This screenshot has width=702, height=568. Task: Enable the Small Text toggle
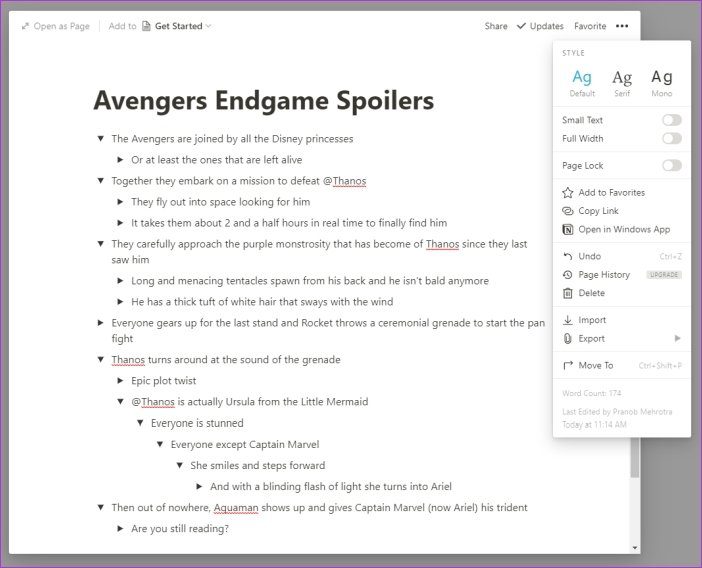(672, 120)
